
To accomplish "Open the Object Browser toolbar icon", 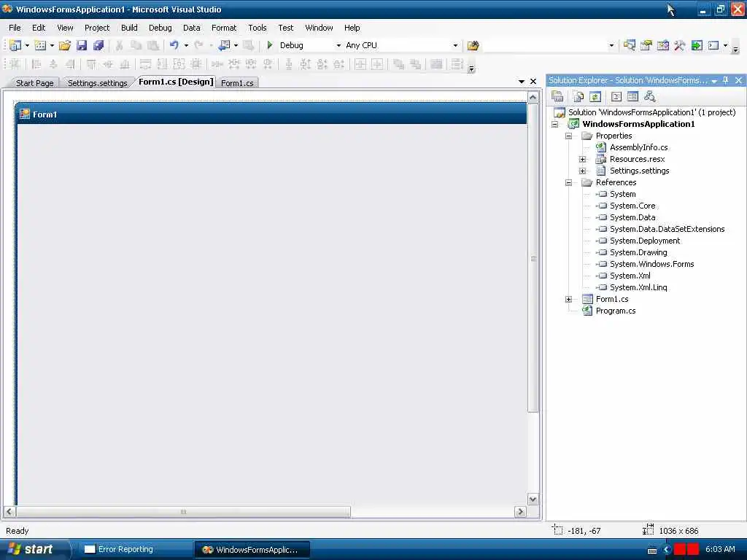I will [662, 45].
